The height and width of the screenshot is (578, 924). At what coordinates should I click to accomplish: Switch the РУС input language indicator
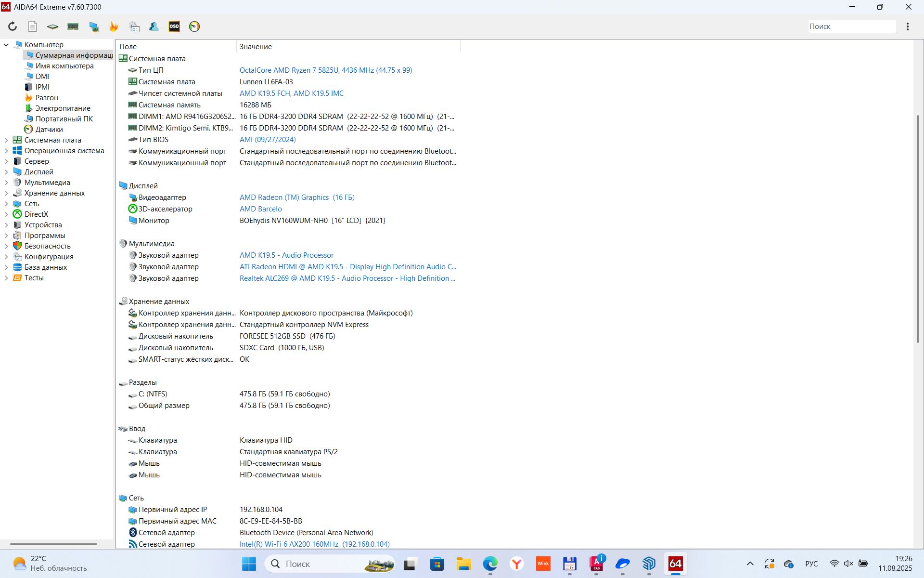coord(811,564)
